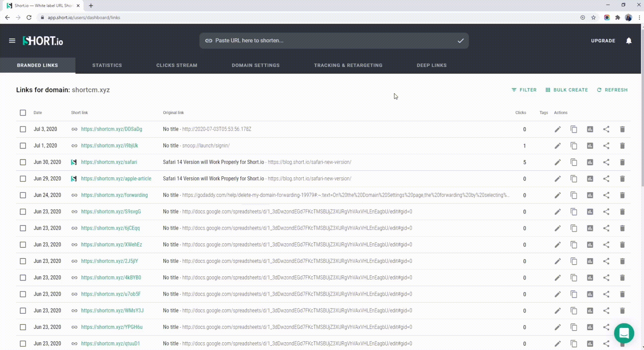644x350 pixels.
Task: Share the apple-article short link
Action: click(x=606, y=179)
